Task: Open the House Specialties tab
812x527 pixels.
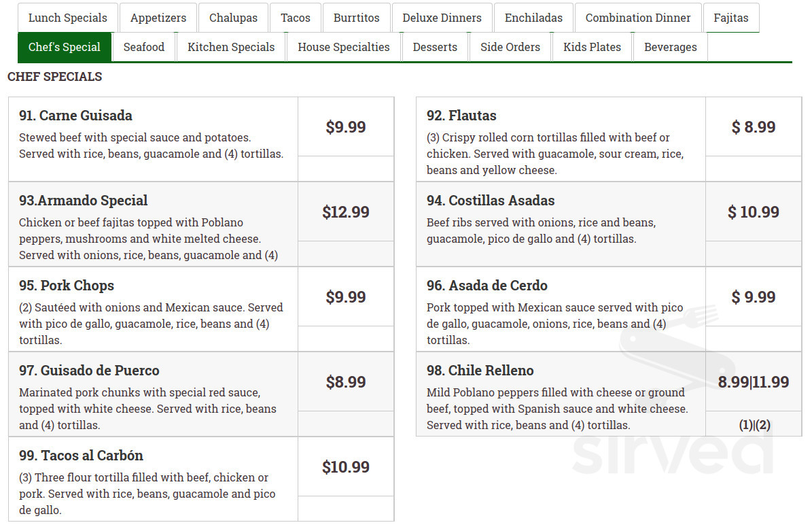Action: pos(343,47)
